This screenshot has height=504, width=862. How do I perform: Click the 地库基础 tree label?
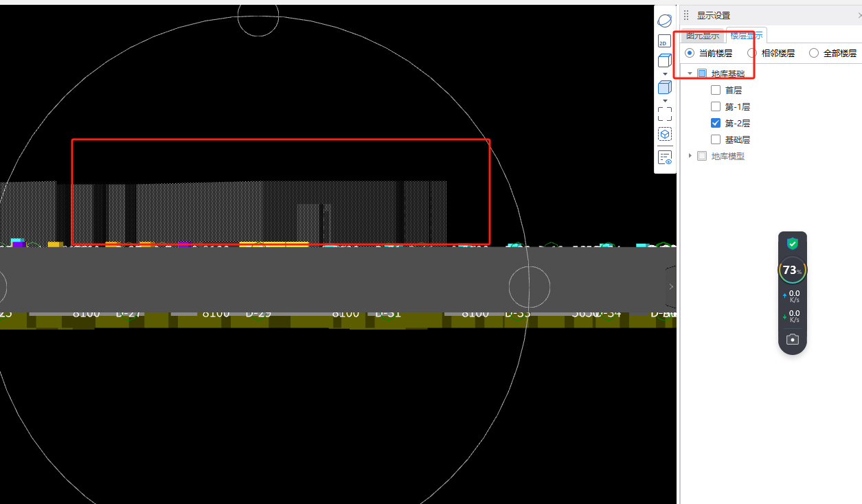pos(728,73)
